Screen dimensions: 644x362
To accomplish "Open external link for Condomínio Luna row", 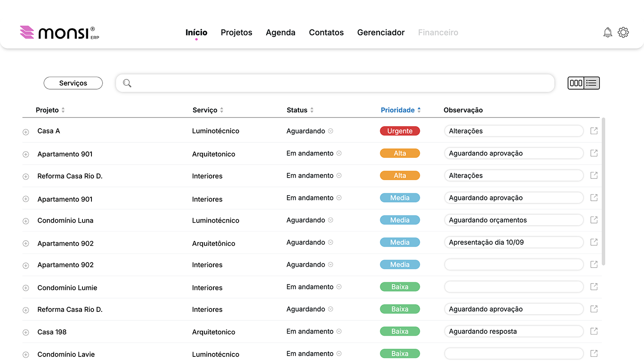I will tap(594, 220).
